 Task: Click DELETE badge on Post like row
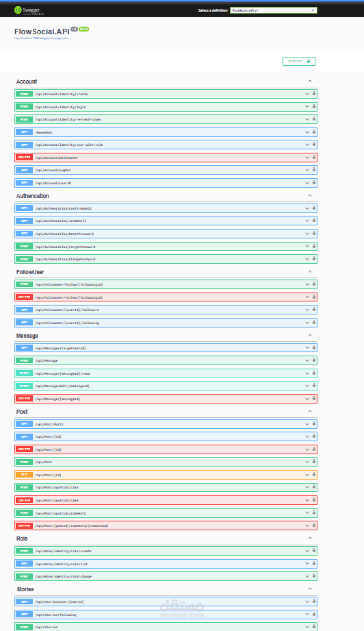point(24,500)
